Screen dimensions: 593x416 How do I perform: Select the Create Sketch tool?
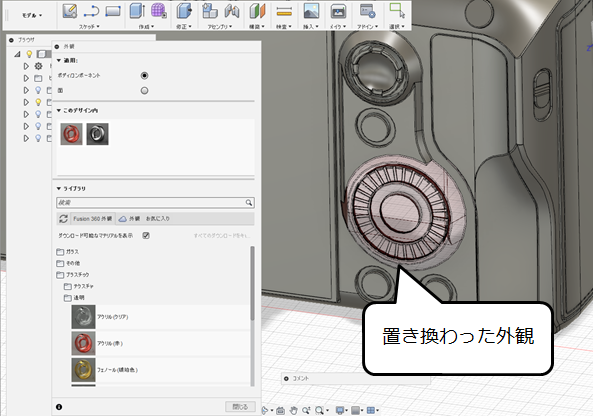(70, 11)
